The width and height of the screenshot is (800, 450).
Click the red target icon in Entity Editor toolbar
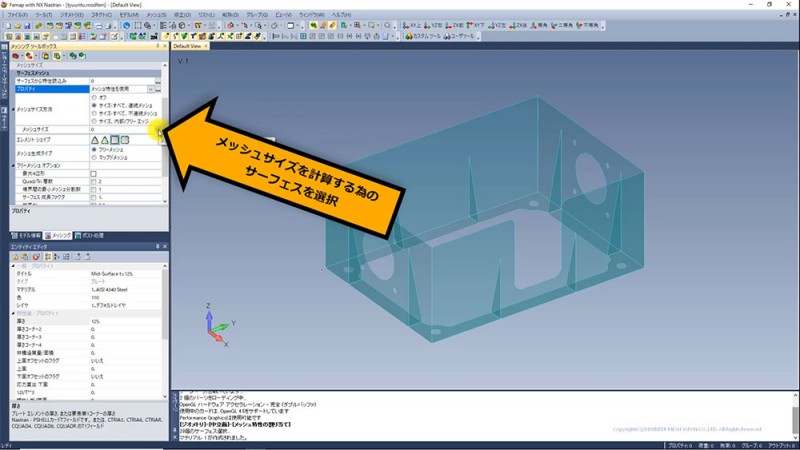[x=36, y=257]
